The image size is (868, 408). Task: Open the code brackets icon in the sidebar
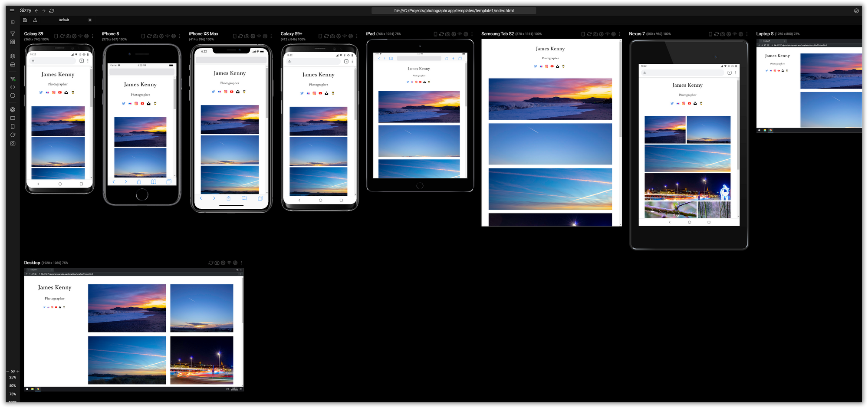[13, 87]
